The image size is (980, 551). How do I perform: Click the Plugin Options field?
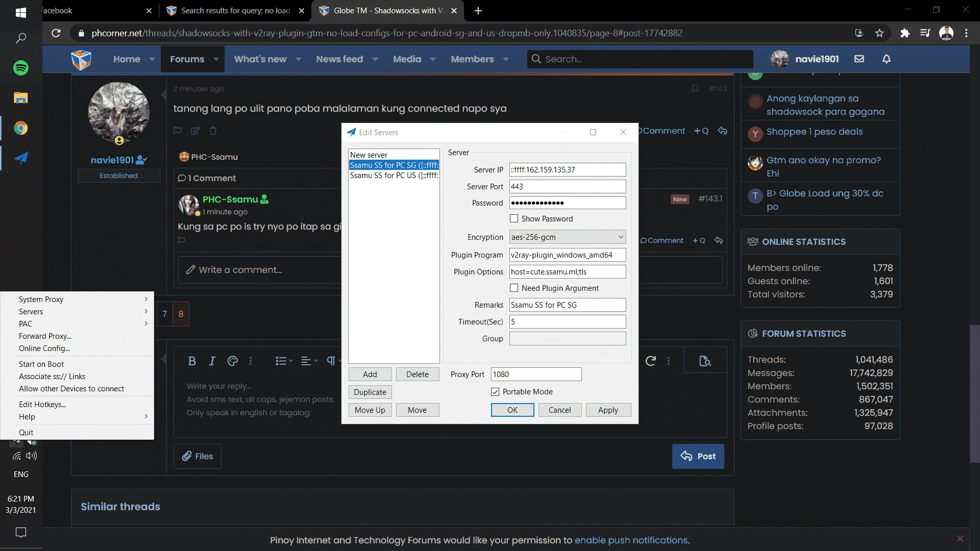568,272
